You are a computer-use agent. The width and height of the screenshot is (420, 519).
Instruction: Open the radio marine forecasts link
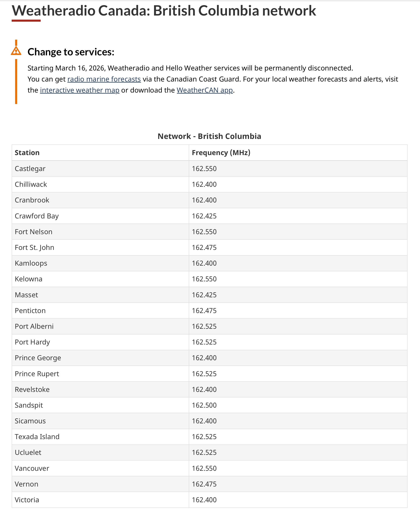tap(104, 79)
